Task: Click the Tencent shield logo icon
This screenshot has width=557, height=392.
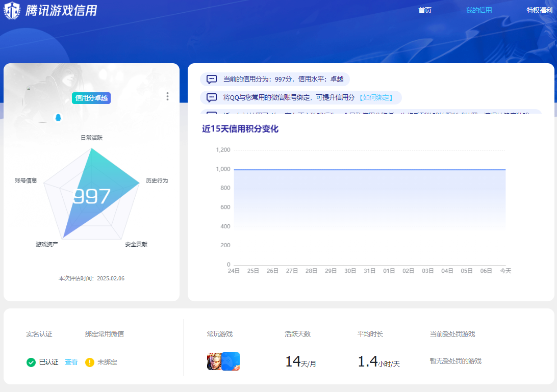Action: point(12,10)
